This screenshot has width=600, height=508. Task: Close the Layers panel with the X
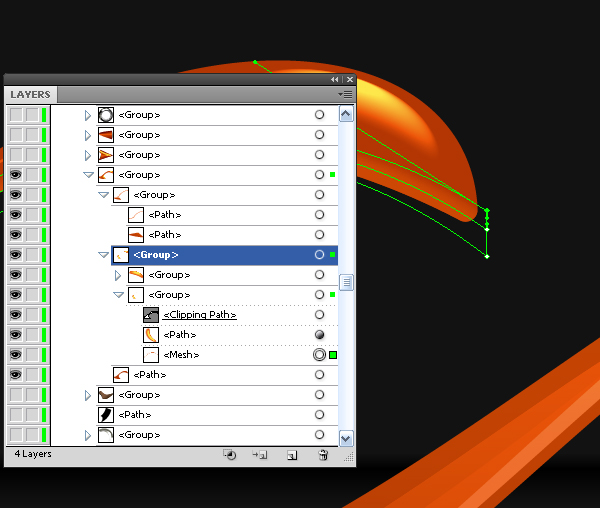(350, 80)
